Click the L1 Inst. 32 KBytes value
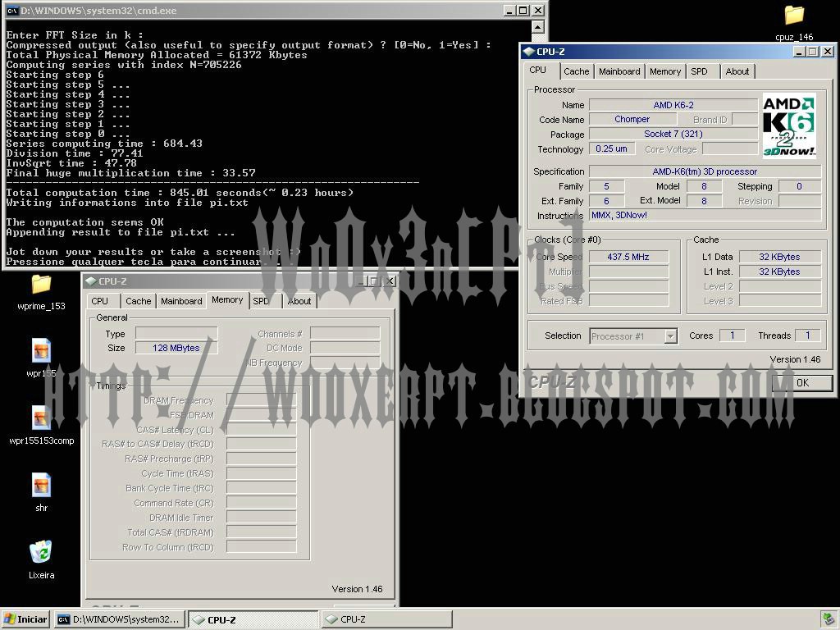 pos(779,272)
